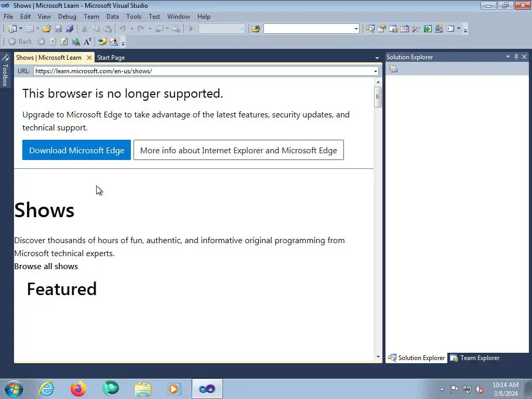The height and width of the screenshot is (399, 532).
Task: Click the web browser Forward arrow
Action: [42, 42]
